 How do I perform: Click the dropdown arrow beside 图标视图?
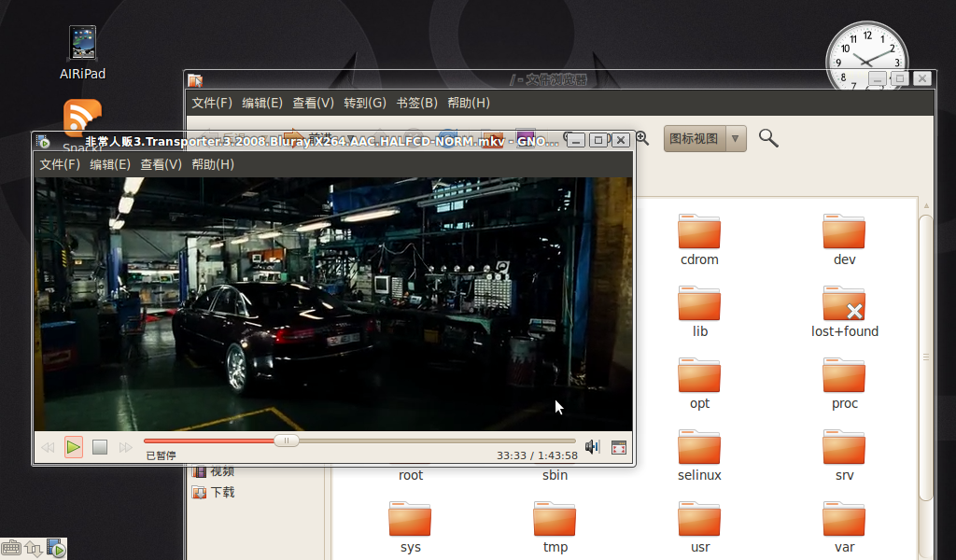pos(736,139)
